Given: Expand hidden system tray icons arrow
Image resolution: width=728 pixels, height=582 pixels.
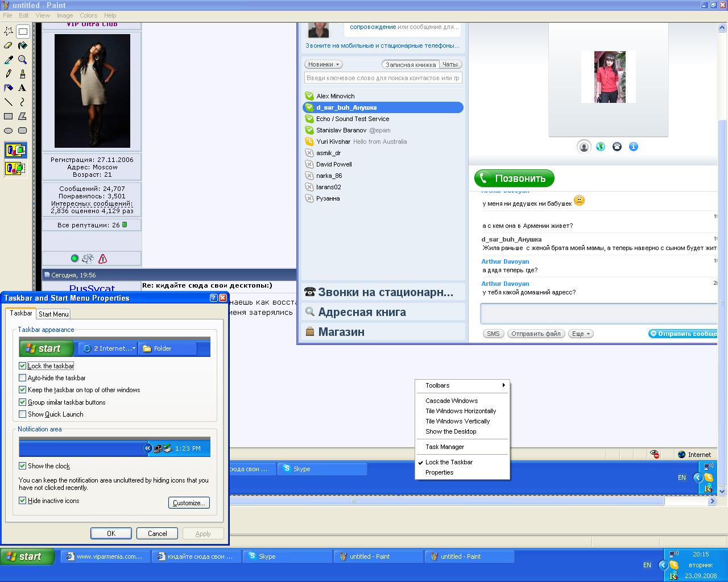Looking at the screenshot, I should point(663,565).
